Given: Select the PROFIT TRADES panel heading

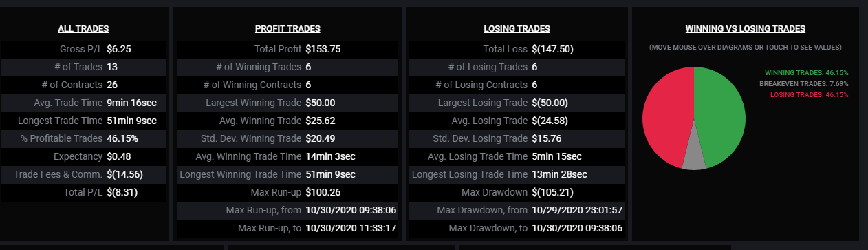Looking at the screenshot, I should (287, 29).
